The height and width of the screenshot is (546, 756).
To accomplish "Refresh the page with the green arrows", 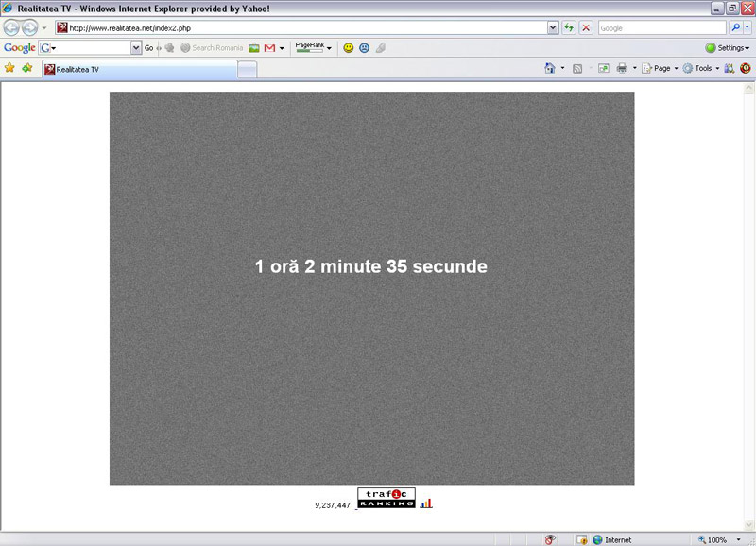I will pos(570,28).
